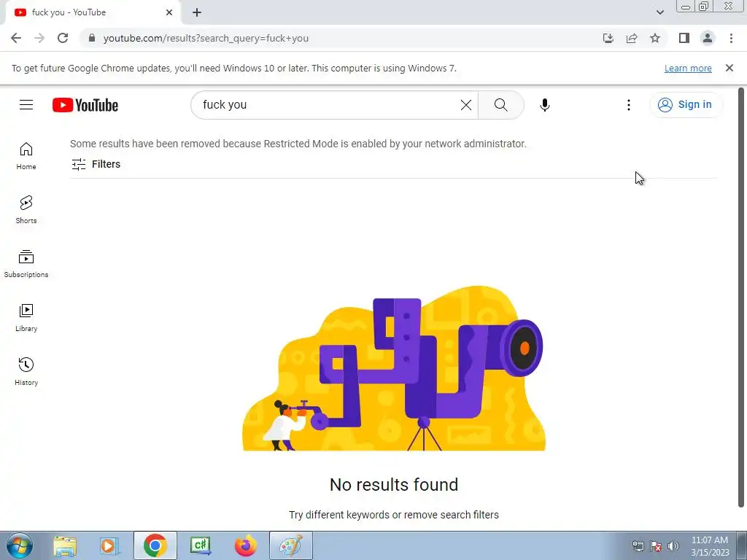
Task: Open History in the sidebar
Action: pos(26,371)
